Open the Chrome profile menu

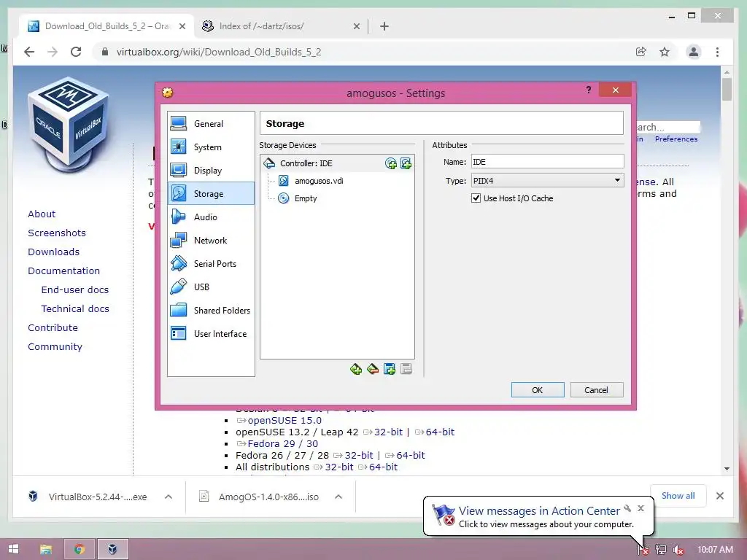(694, 52)
